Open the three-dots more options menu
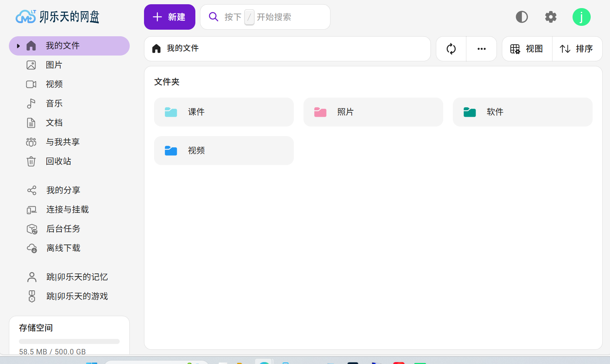 [x=481, y=49]
